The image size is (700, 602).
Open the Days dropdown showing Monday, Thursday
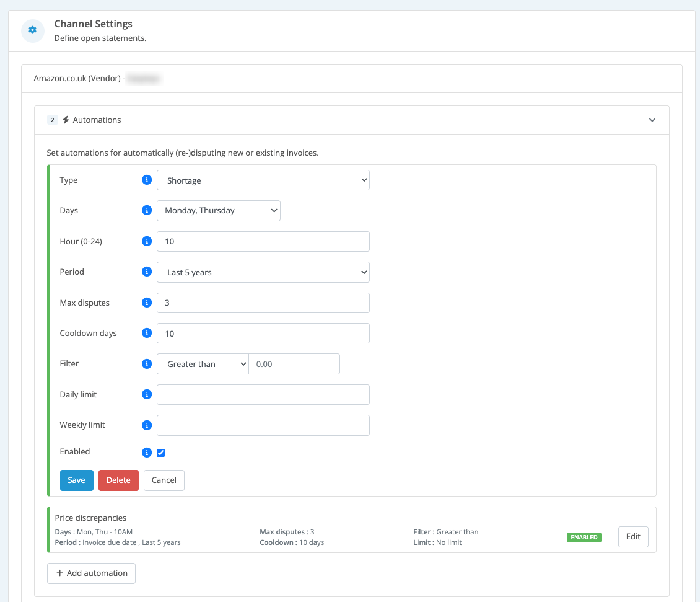[218, 211]
